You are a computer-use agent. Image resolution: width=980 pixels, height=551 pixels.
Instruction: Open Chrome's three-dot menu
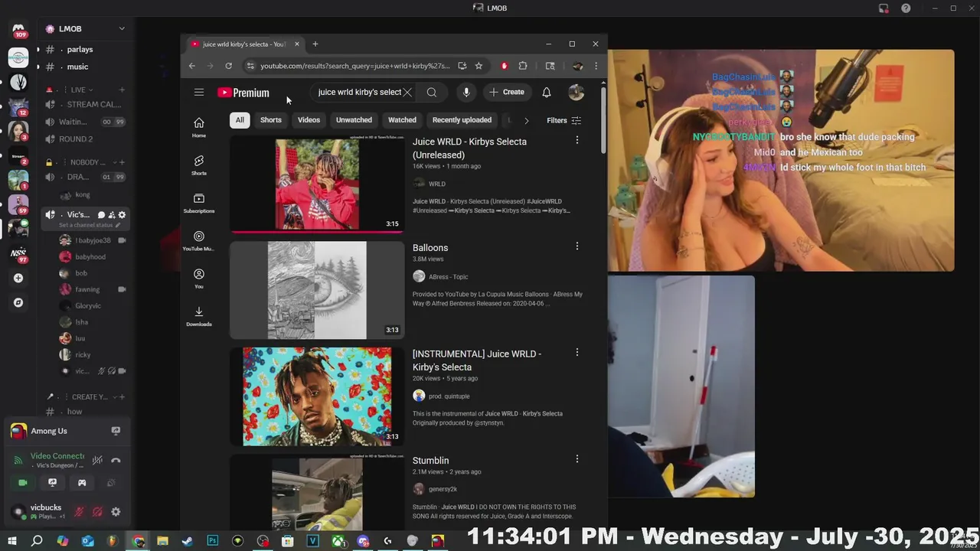(x=596, y=66)
